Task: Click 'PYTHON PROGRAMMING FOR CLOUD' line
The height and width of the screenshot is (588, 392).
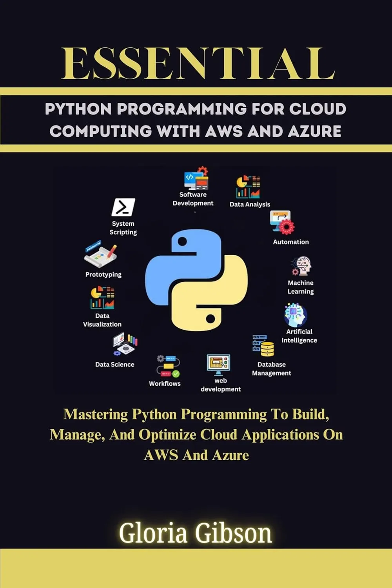Action: [196, 109]
